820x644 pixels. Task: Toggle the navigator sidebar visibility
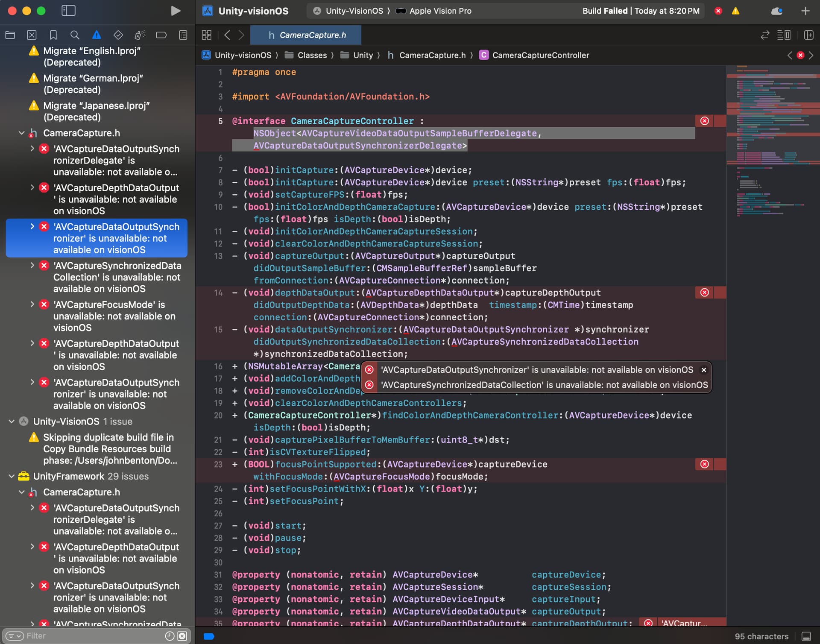tap(68, 11)
